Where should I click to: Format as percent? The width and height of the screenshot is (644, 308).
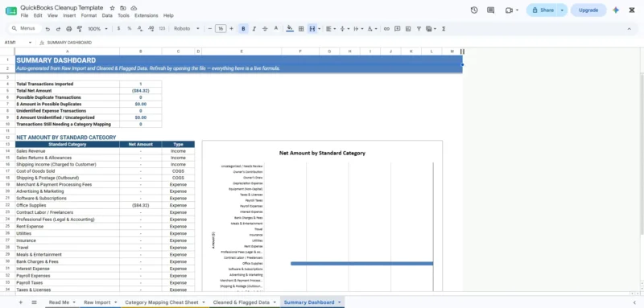130,29
